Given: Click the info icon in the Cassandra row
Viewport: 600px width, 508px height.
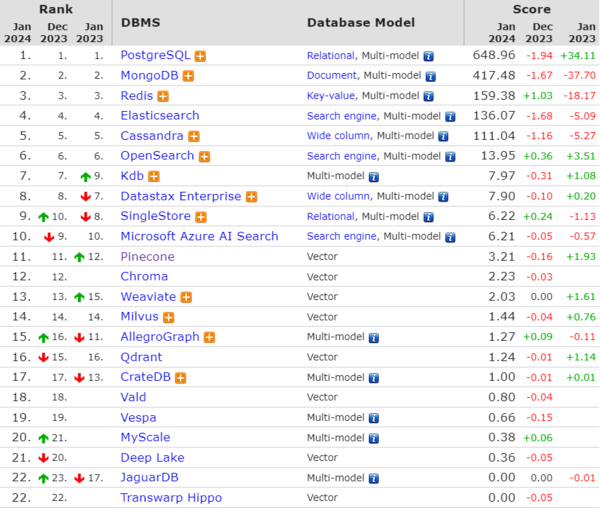Looking at the screenshot, I should (443, 137).
